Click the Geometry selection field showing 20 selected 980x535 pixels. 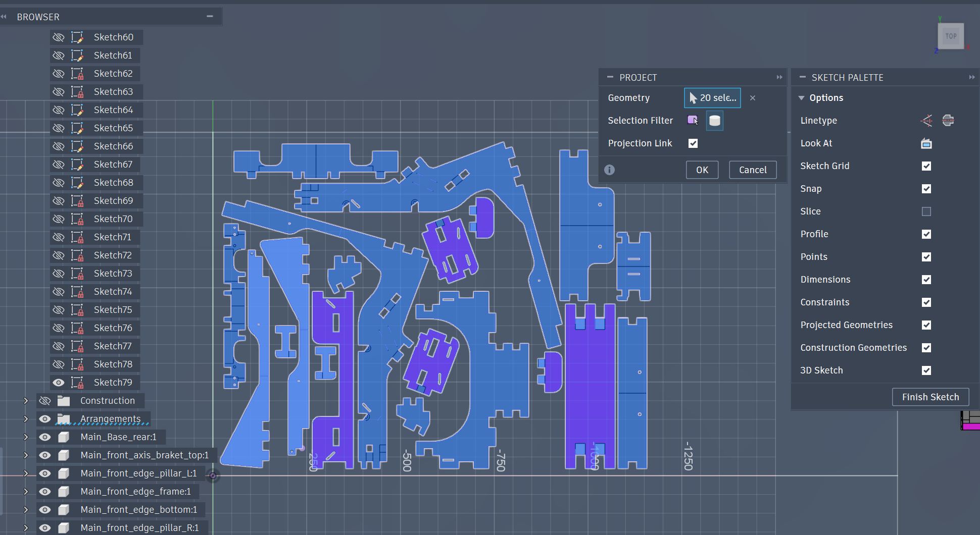[712, 98]
